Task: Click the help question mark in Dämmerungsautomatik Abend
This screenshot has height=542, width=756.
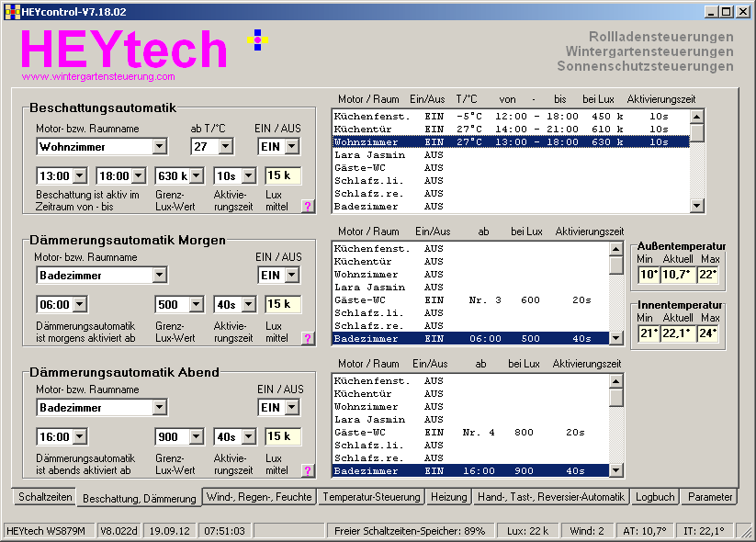Action: (308, 470)
